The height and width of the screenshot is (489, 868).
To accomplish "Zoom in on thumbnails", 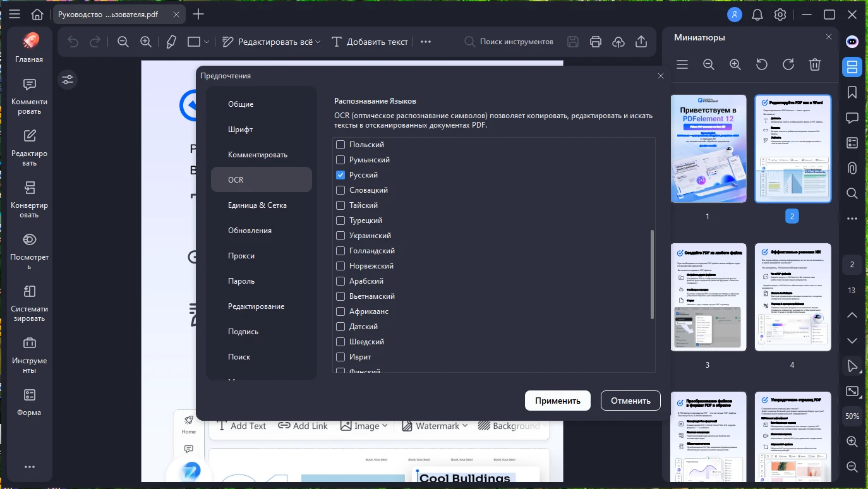I will (735, 64).
